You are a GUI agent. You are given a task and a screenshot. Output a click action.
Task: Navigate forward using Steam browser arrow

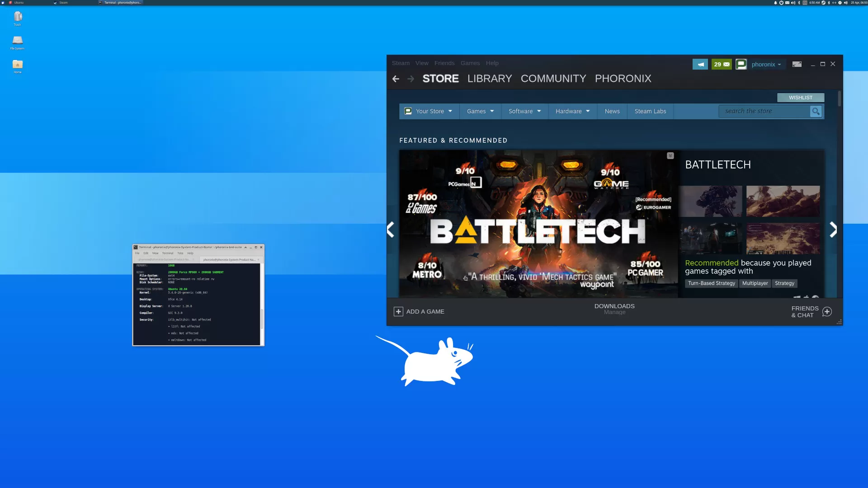click(410, 79)
